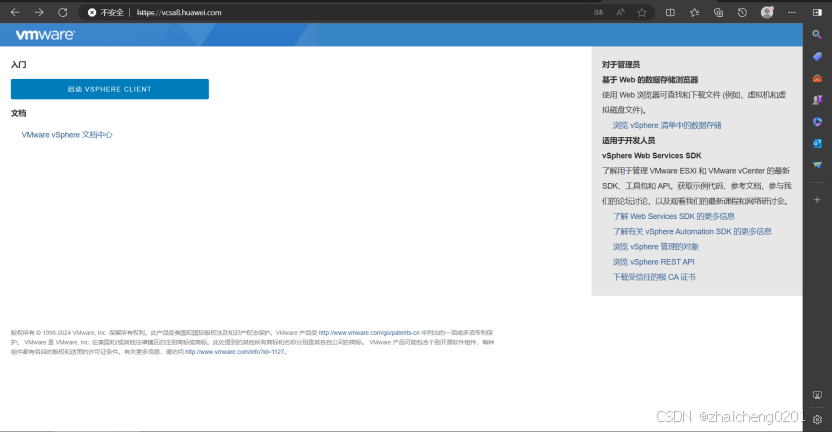The width and height of the screenshot is (832, 432).
Task: Open 浏览 vSphere 管理的对象 link
Action: pyautogui.click(x=655, y=247)
